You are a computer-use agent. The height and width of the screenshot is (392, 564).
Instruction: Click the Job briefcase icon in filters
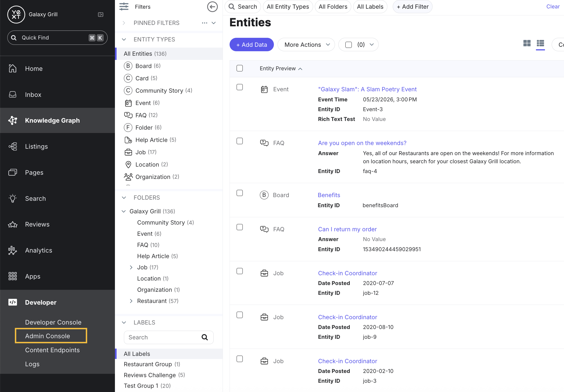(128, 152)
